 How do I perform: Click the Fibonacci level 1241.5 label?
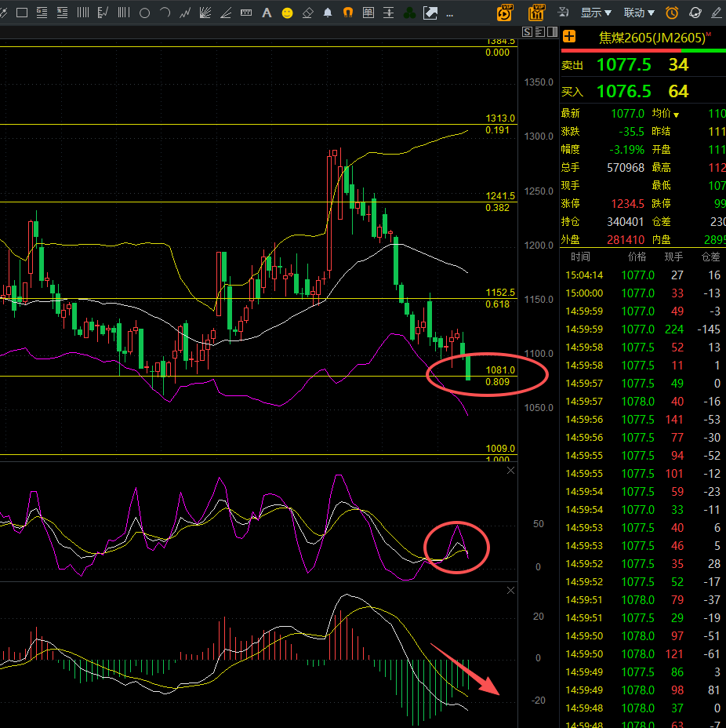tap(500, 196)
